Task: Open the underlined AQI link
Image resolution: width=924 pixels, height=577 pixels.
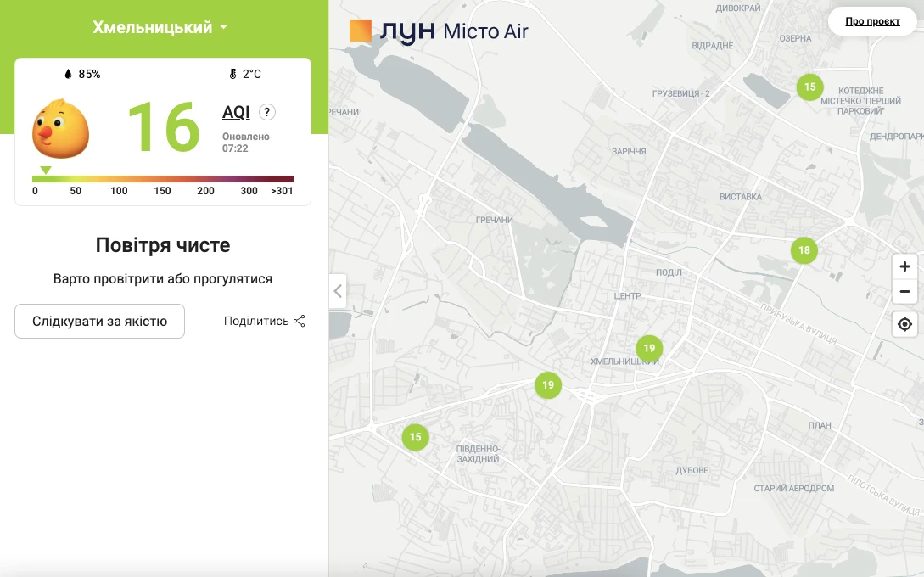Action: [x=236, y=112]
